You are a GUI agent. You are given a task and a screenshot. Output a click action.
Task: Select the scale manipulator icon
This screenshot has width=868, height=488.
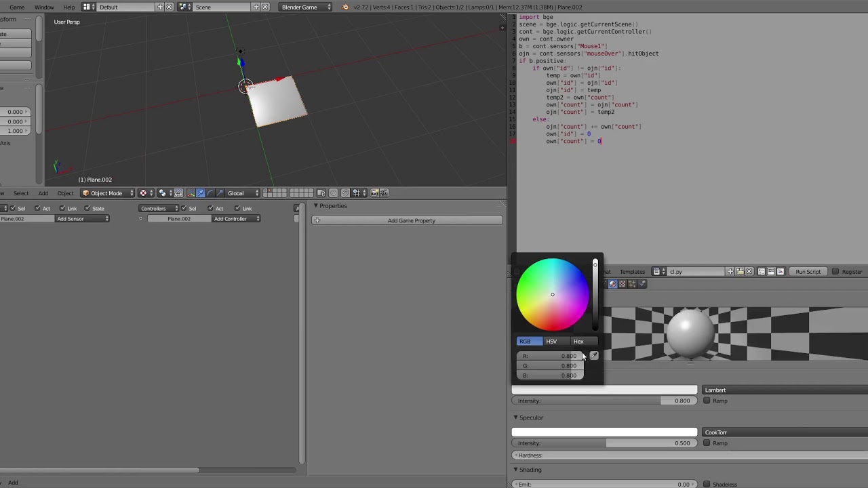click(219, 193)
